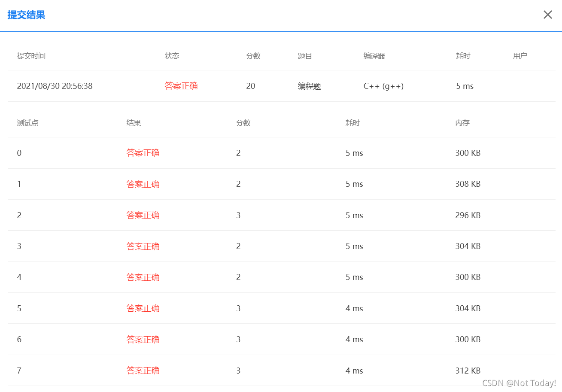Viewport: 562px width, 392px height.
Task: Click the 用户 column header
Action: 520,56
